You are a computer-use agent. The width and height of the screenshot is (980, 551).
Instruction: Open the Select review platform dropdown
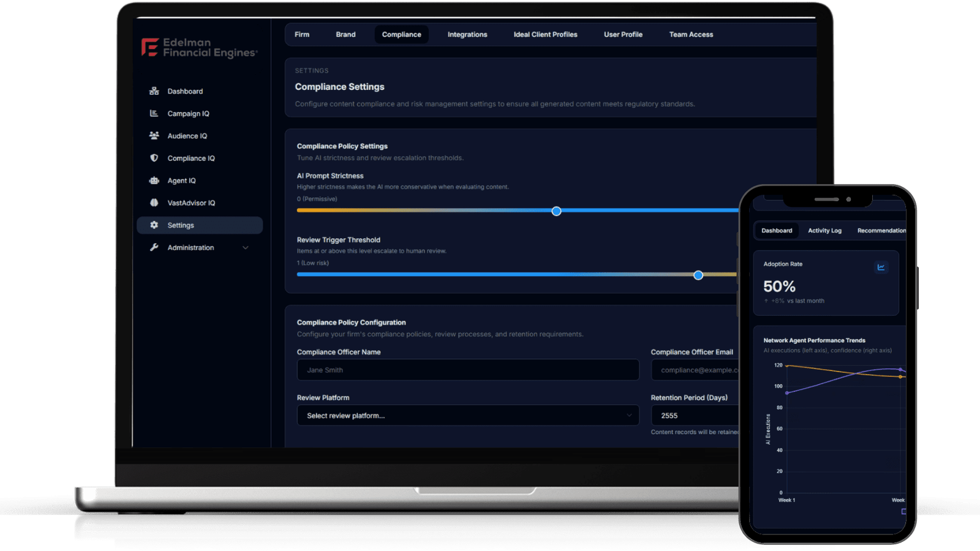click(468, 416)
